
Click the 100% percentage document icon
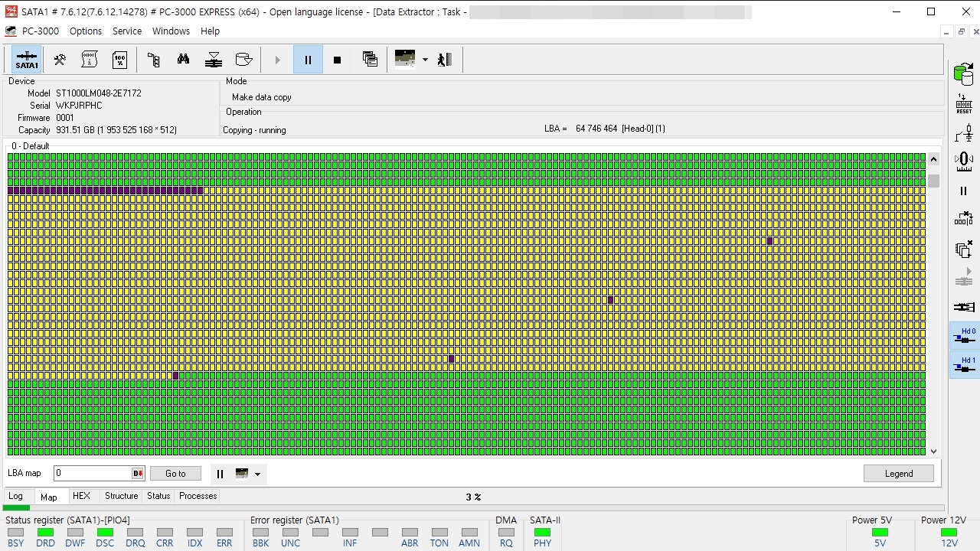pyautogui.click(x=120, y=60)
